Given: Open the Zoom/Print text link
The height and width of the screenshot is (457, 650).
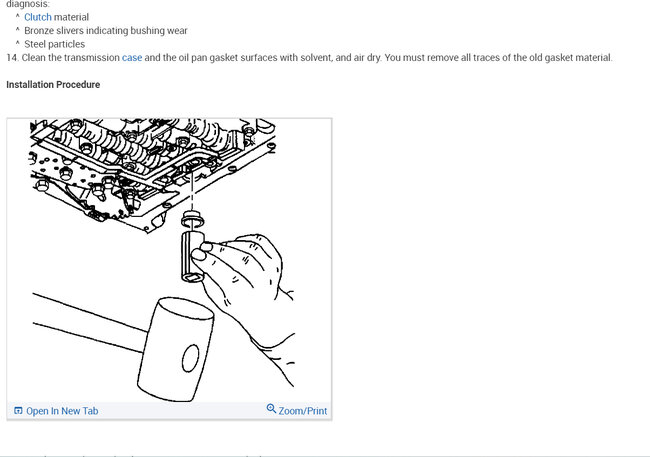Looking at the screenshot, I should 303,411.
